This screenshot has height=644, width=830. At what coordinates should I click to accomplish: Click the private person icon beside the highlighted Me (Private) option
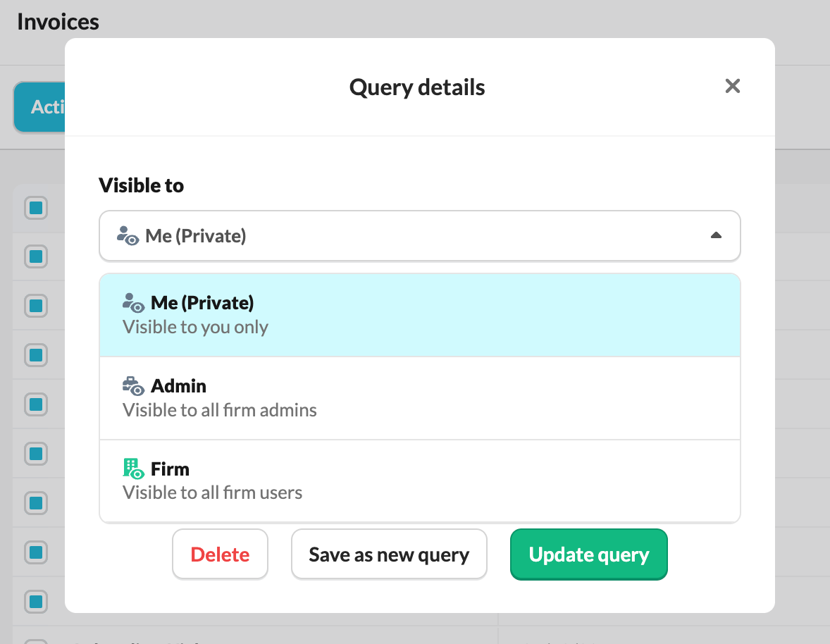(133, 303)
